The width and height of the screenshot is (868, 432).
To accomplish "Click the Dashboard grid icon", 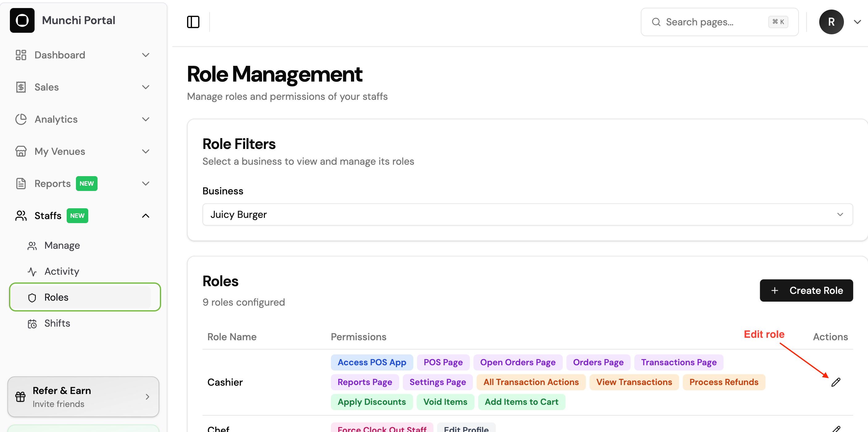I will coord(21,55).
